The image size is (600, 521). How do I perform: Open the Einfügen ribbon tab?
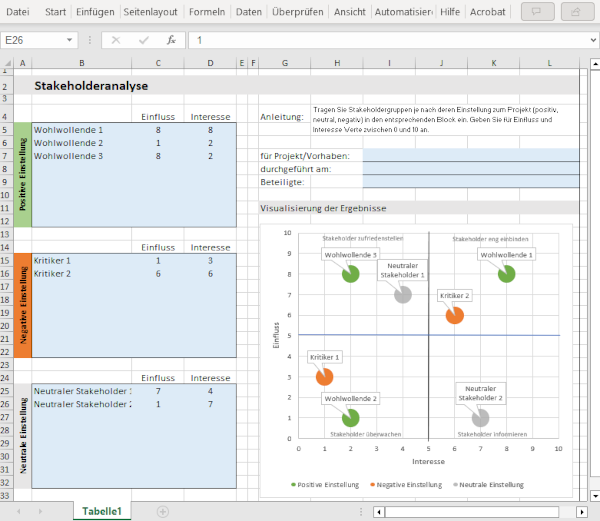tap(95, 12)
